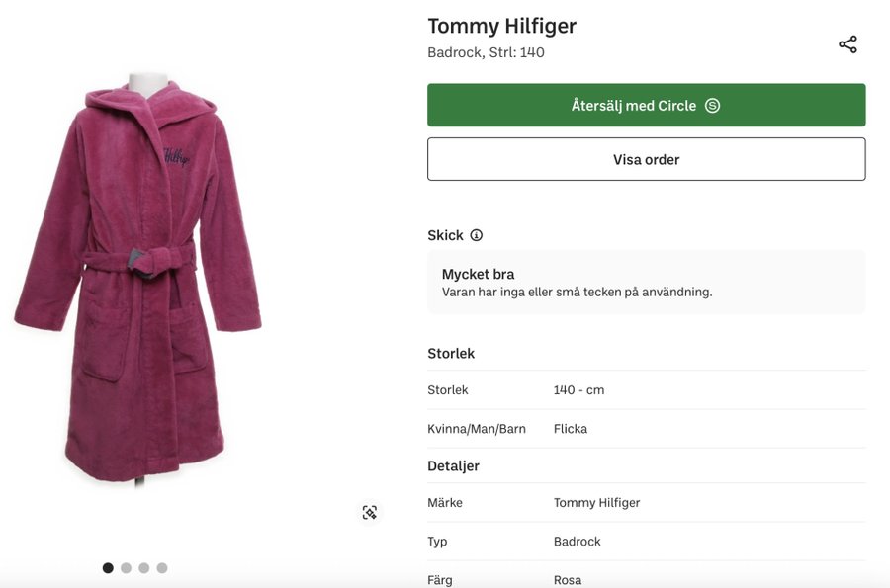
Task: Click the share icon beside the title
Action: [x=847, y=44]
